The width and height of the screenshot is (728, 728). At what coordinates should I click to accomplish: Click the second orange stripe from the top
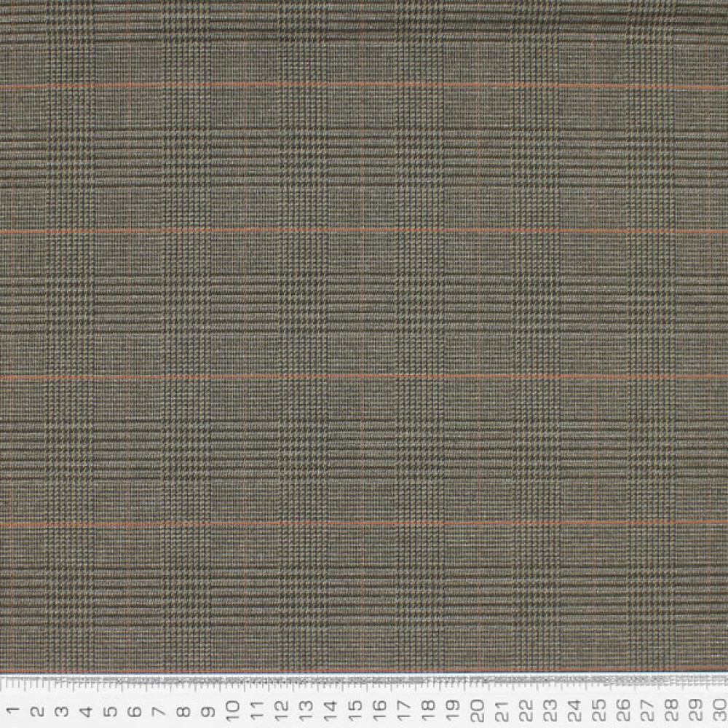(364, 232)
